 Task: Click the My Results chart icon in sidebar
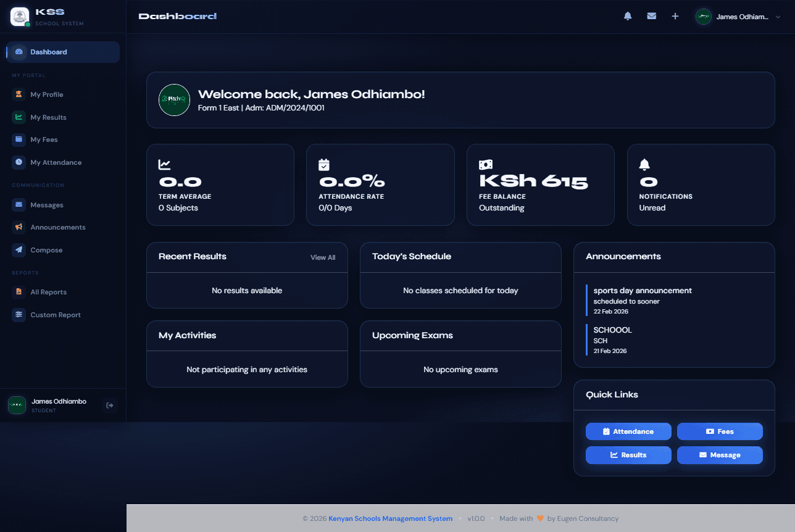(19, 117)
